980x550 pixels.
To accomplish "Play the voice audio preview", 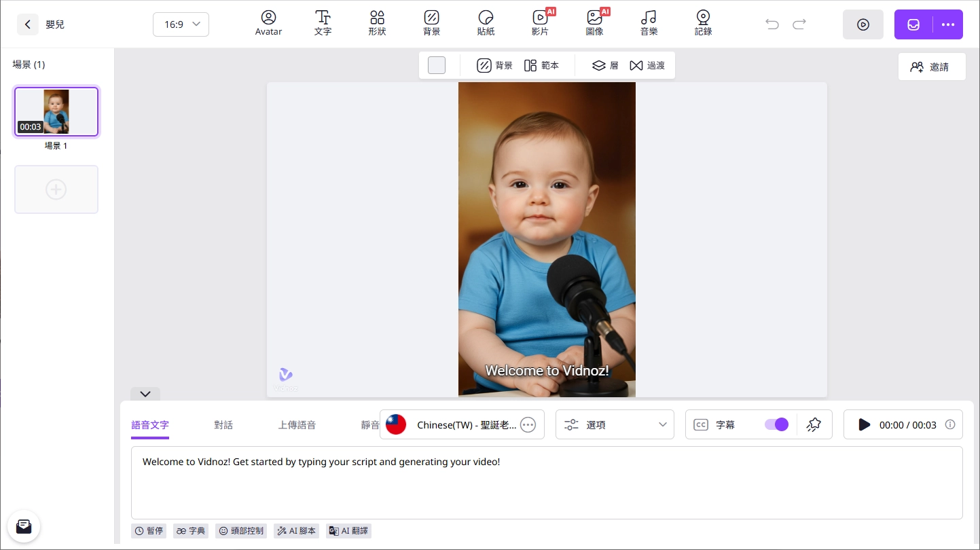I will coord(864,424).
